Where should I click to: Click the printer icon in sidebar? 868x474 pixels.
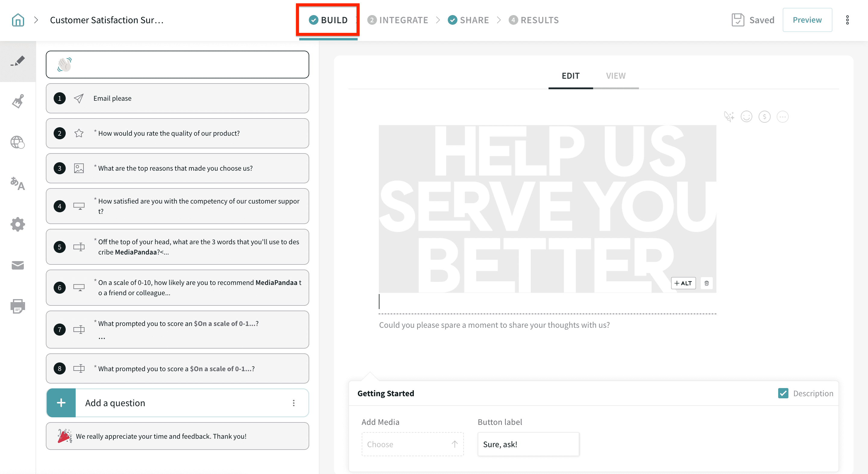[18, 306]
